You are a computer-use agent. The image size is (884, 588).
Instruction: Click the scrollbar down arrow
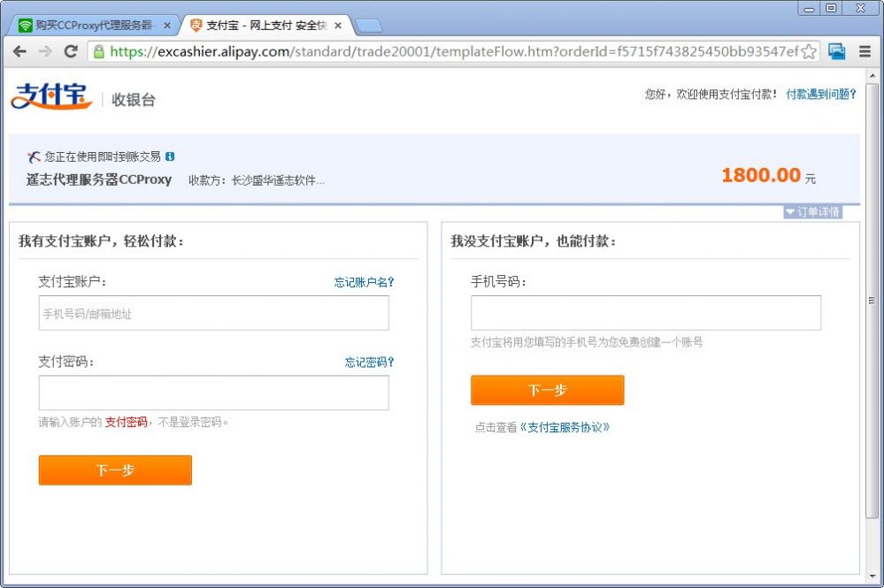click(872, 577)
